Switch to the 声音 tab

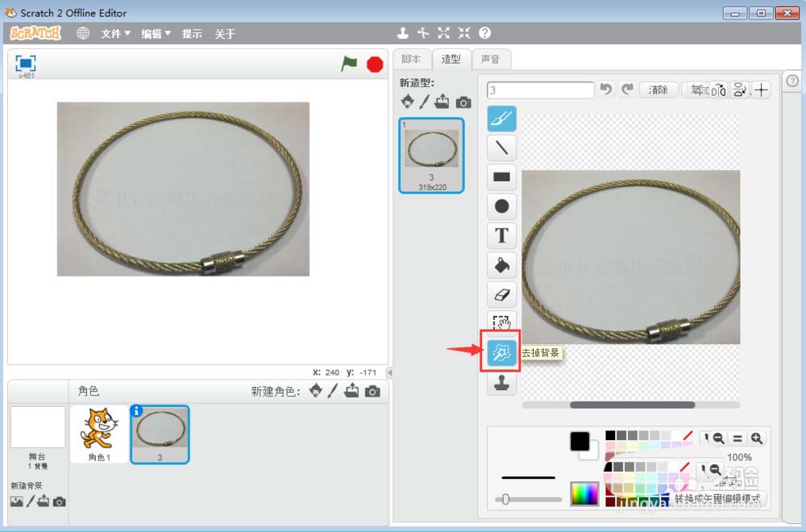click(x=490, y=59)
